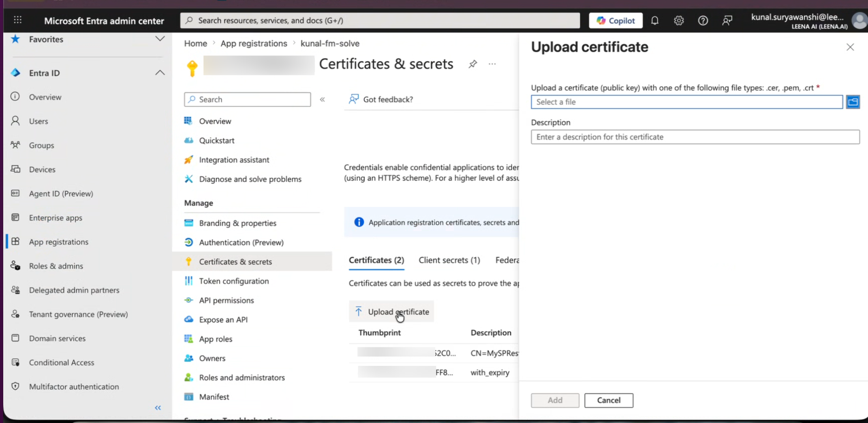Screen dimensions: 868x423
Task: Click the Home breadcrumb link
Action: (195, 43)
